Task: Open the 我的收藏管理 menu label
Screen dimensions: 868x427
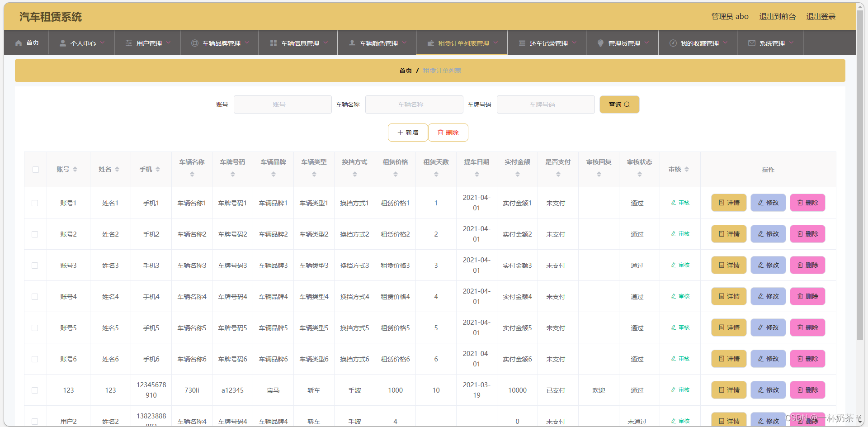Action: click(700, 43)
